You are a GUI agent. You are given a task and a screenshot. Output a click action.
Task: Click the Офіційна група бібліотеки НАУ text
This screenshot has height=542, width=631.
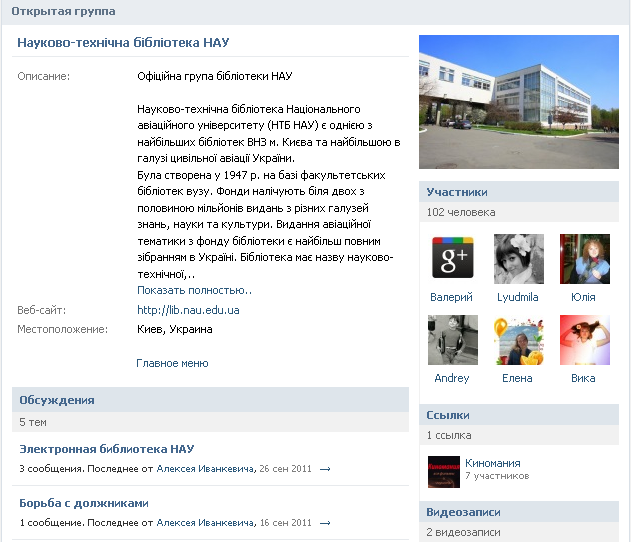215,76
